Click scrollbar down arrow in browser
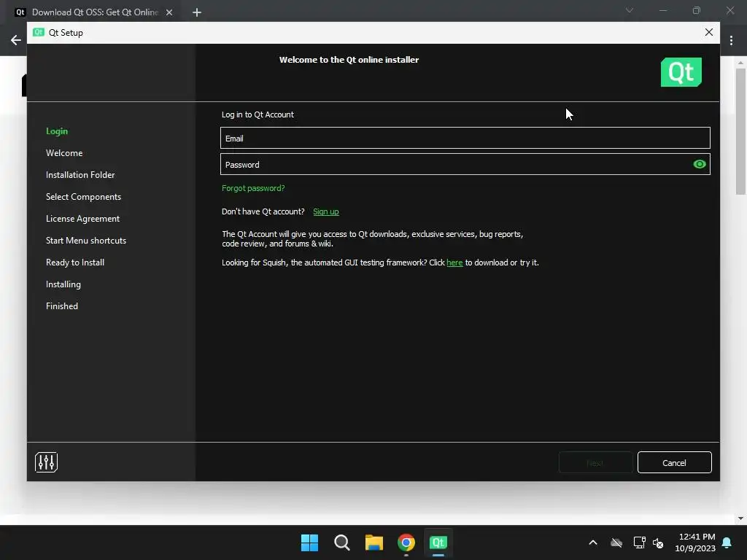 [740, 518]
